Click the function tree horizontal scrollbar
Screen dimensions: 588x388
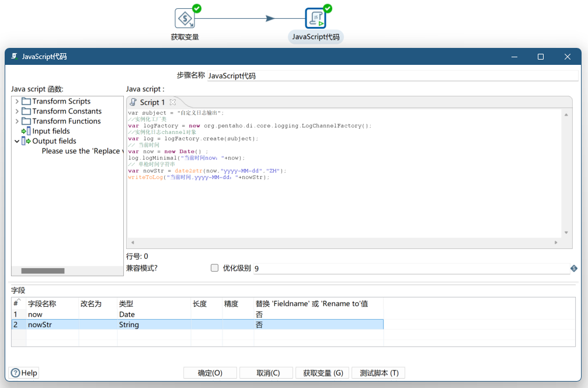click(x=43, y=271)
